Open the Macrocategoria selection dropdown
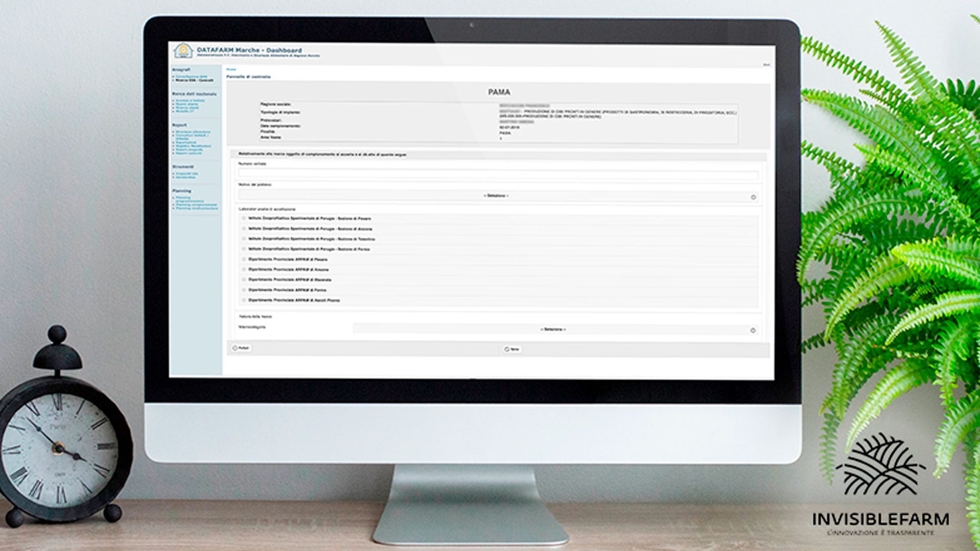Image resolution: width=980 pixels, height=551 pixels. coord(555,330)
